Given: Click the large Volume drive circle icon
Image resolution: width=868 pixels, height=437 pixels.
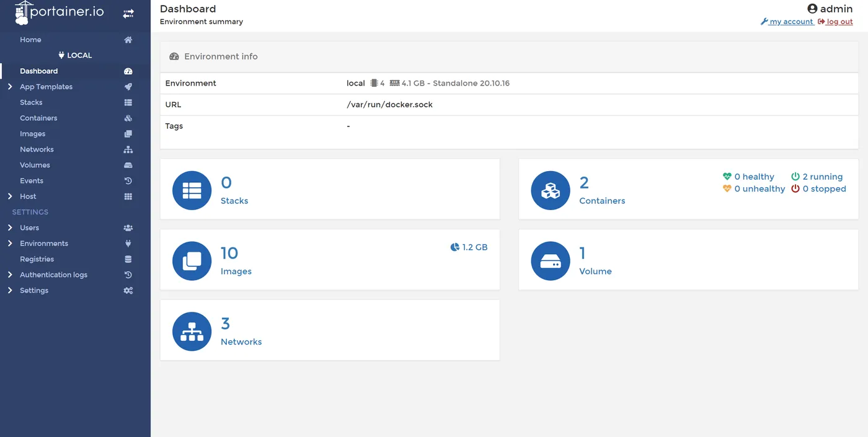Looking at the screenshot, I should 551,261.
